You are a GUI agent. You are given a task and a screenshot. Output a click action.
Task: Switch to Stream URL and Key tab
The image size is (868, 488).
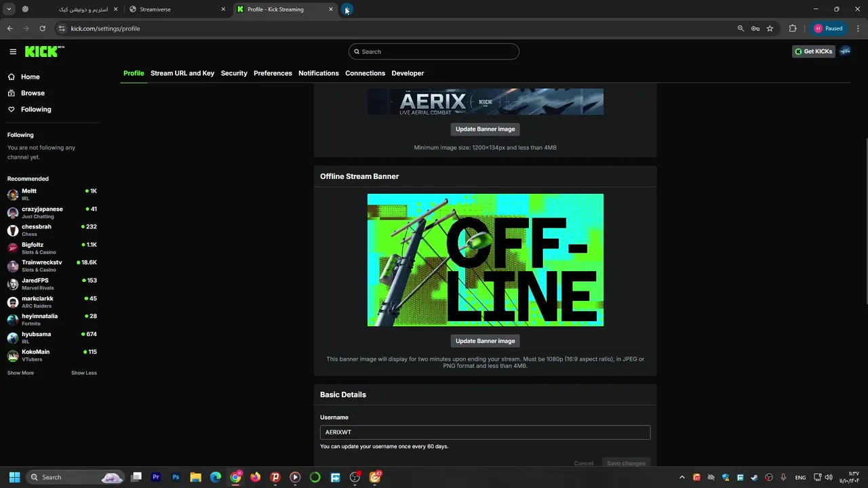tap(182, 73)
